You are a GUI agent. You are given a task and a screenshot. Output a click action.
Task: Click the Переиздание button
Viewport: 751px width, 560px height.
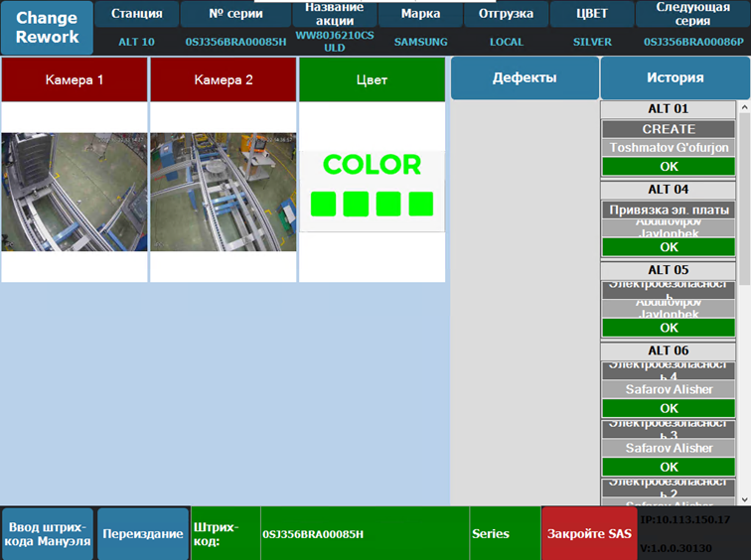pyautogui.click(x=143, y=534)
